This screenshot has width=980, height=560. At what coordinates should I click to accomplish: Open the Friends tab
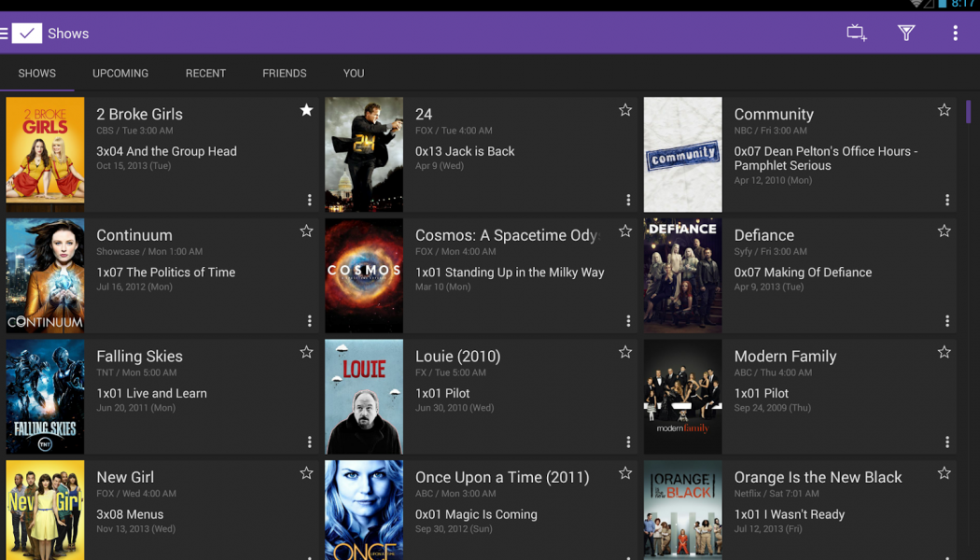click(x=285, y=73)
